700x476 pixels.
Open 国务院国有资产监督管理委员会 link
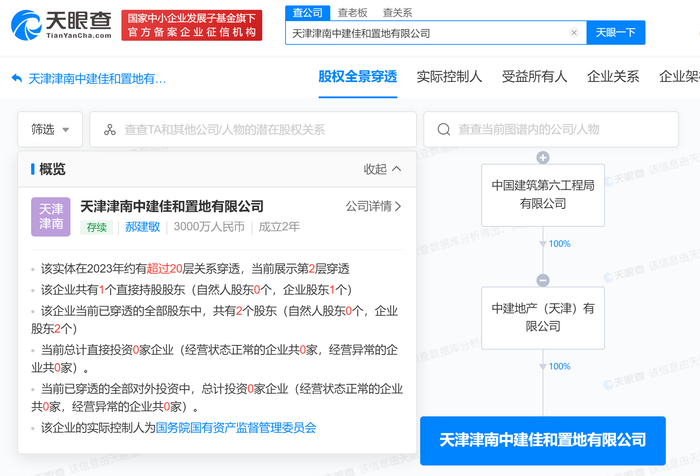[x=236, y=428]
